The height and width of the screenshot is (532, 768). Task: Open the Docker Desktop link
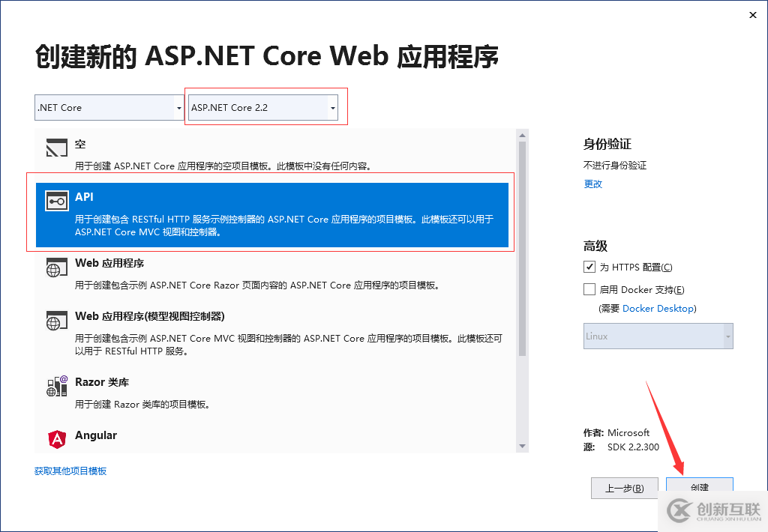658,309
